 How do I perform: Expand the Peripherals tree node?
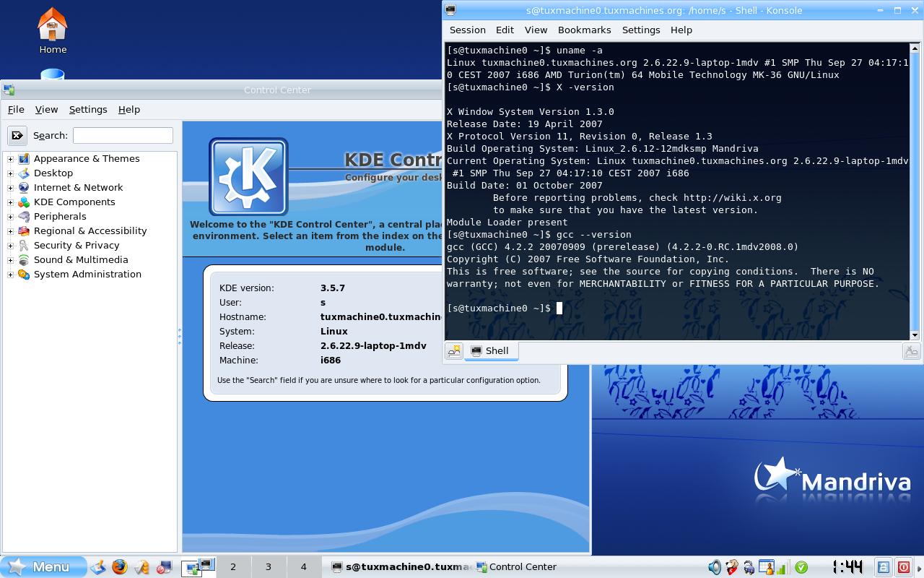pos(11,217)
